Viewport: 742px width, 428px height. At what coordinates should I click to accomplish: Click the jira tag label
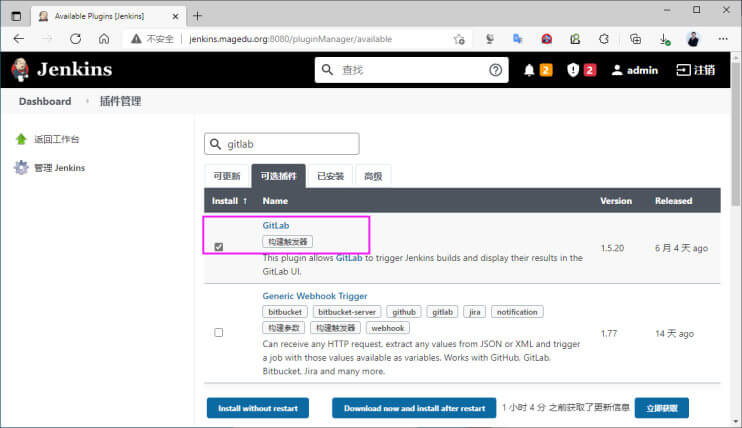[475, 312]
